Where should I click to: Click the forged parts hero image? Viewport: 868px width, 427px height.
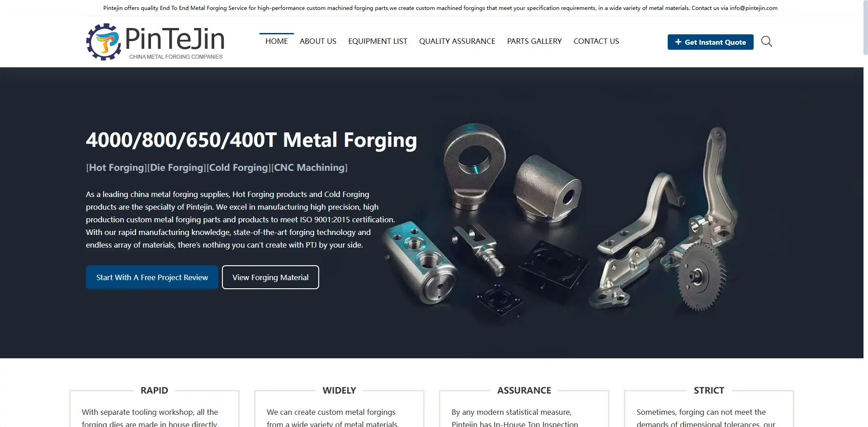click(x=561, y=221)
